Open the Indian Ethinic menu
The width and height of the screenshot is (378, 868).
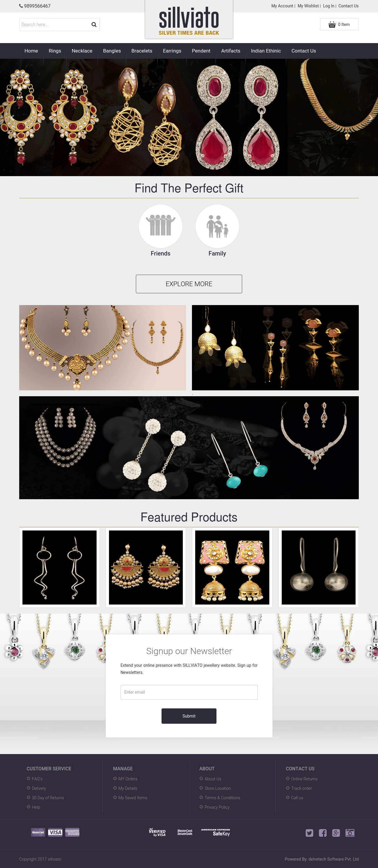[x=266, y=51]
